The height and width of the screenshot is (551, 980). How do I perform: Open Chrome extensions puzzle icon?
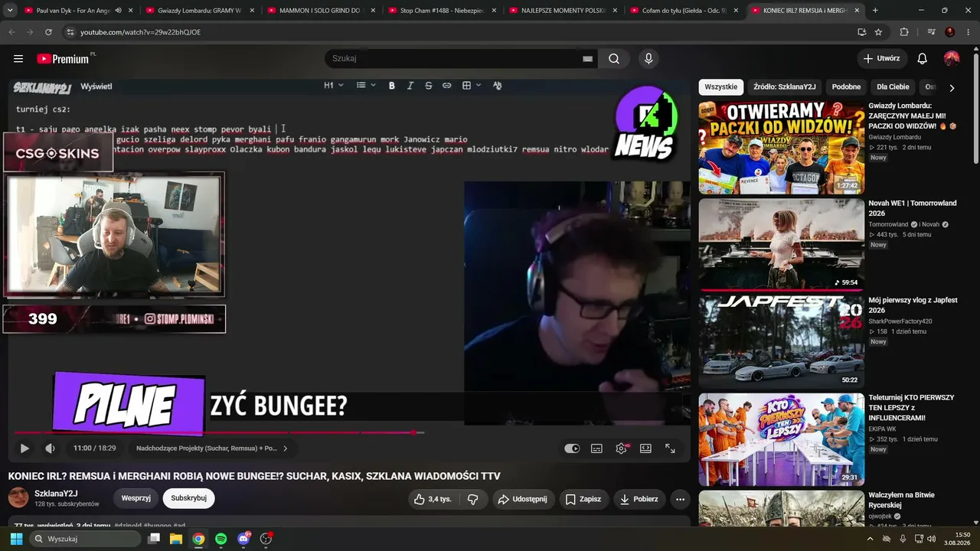coord(904,32)
